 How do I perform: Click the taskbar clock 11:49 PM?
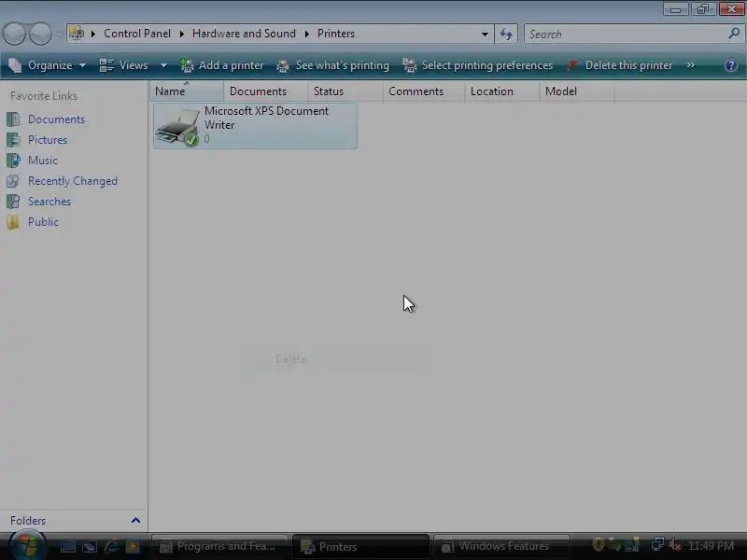point(712,546)
